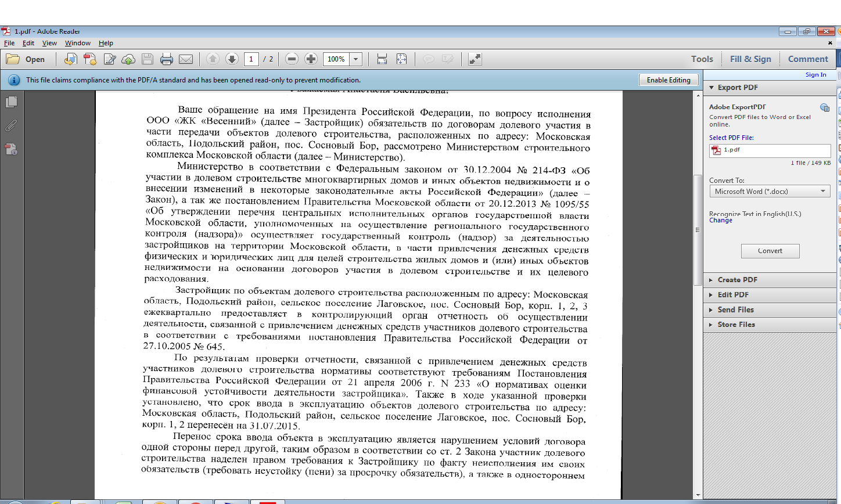Click the Enable Editing button
Viewport: 841px width, 504px height.
pos(669,80)
